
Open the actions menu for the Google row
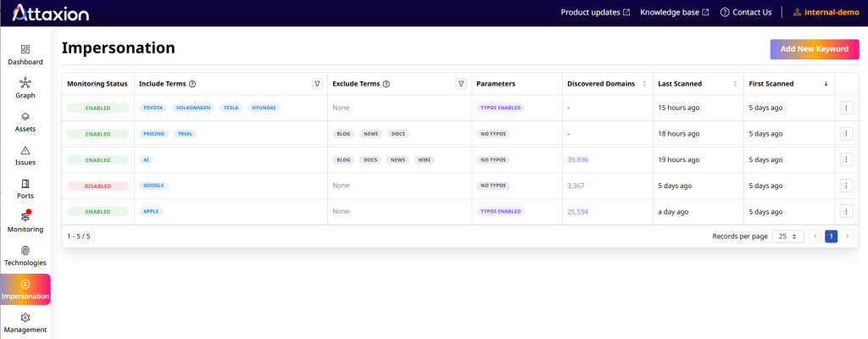pos(846,186)
